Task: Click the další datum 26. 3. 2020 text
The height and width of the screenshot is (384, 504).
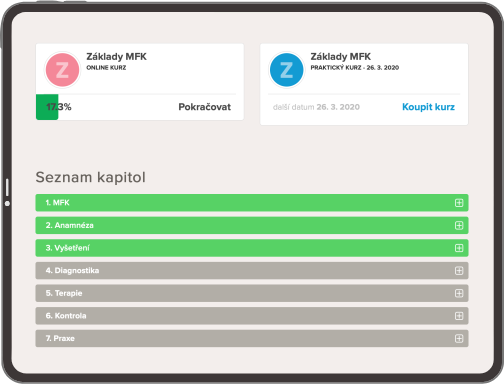Action: pos(316,107)
